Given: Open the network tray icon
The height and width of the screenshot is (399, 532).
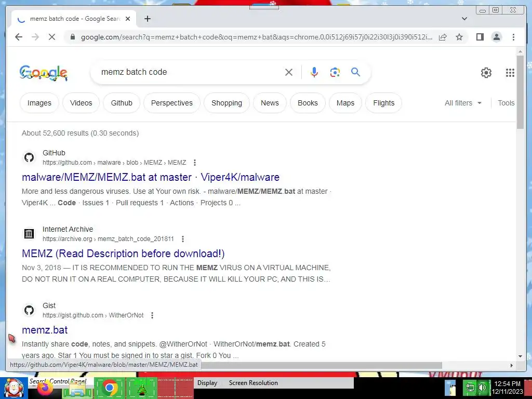Looking at the screenshot, I should 470,388.
